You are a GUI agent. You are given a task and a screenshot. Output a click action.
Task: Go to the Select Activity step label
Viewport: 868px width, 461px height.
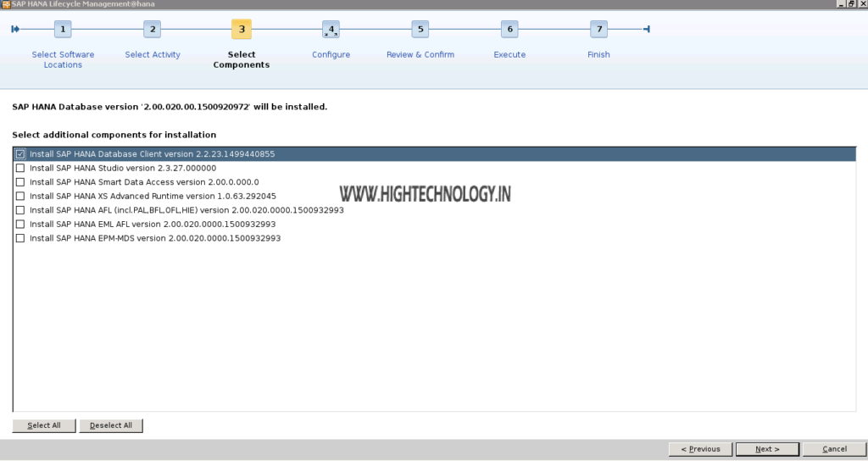tap(153, 54)
